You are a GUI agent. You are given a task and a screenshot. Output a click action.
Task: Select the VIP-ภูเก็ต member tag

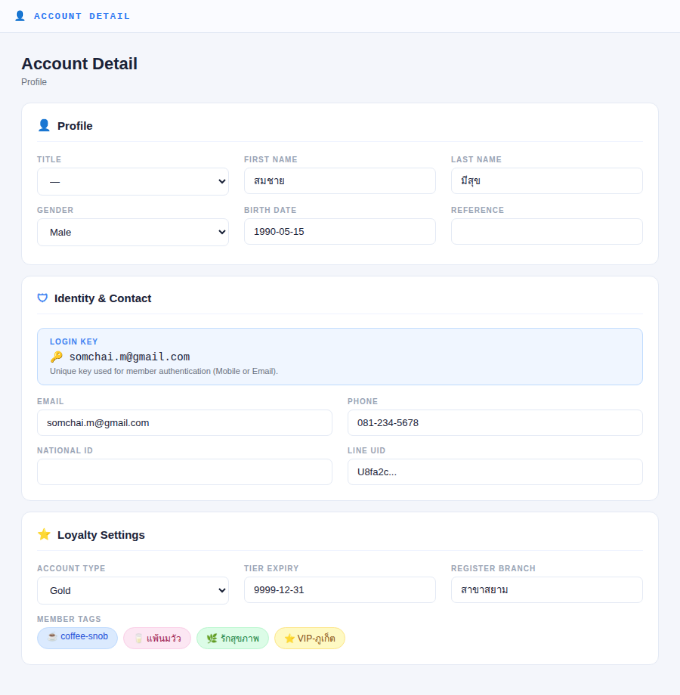click(x=309, y=638)
